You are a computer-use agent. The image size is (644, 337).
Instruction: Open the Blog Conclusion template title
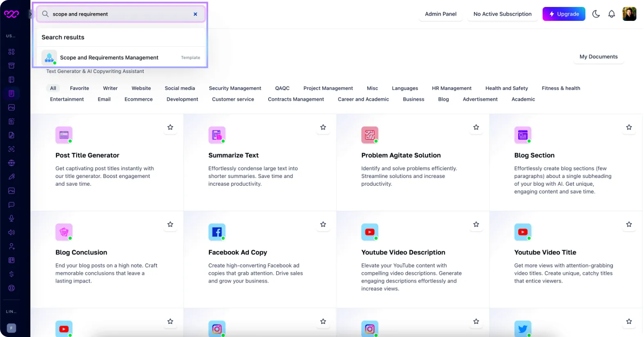coord(81,253)
